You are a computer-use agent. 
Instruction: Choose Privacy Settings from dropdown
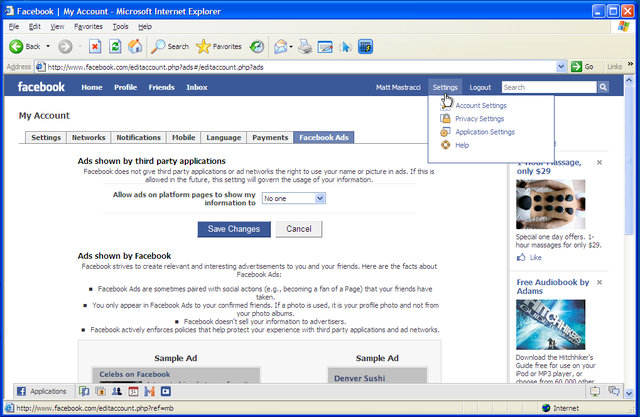click(480, 119)
